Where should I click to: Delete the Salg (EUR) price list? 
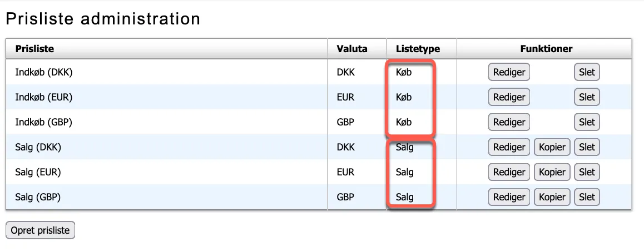click(587, 172)
